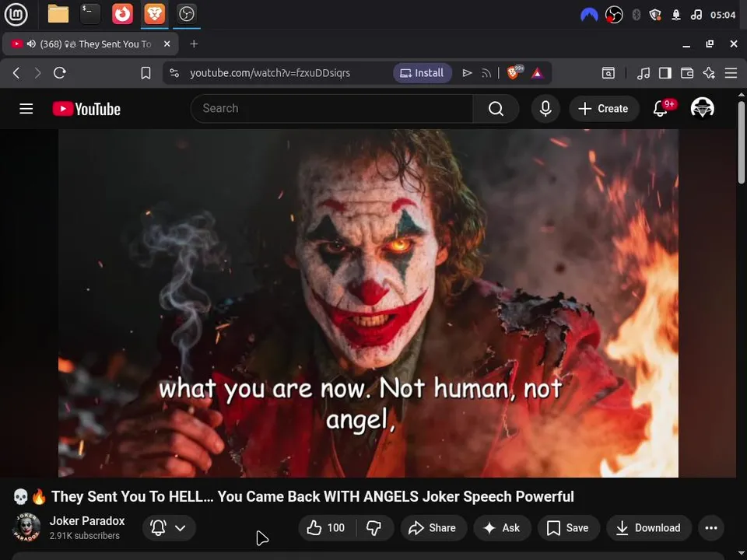Open the YouTube guide hamburger menu

(x=26, y=109)
